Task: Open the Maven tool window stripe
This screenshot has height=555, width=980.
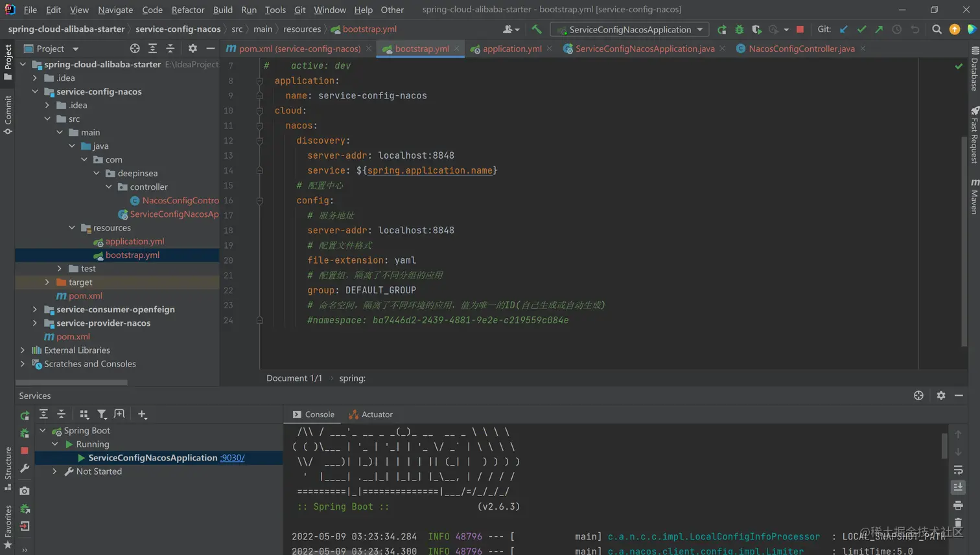Action: (974, 196)
